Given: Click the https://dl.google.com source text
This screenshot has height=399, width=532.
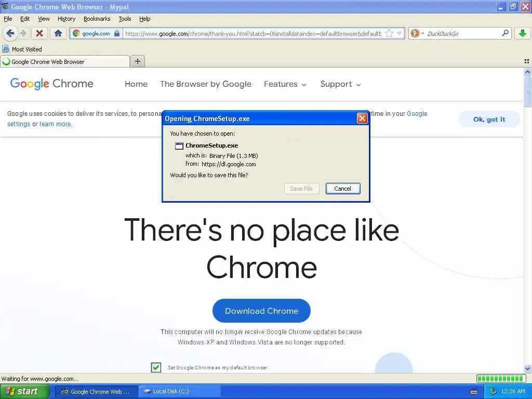Looking at the screenshot, I should point(229,164).
